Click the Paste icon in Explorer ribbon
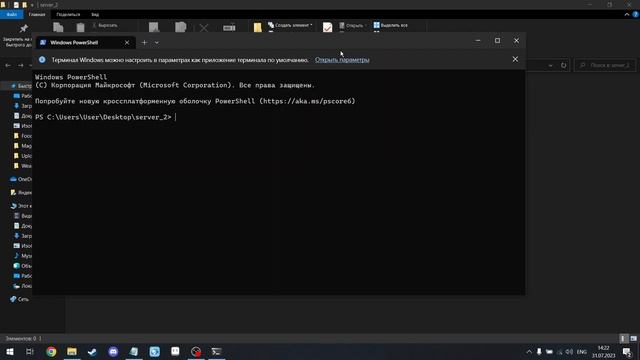This screenshot has height=360, width=640. [x=80, y=27]
